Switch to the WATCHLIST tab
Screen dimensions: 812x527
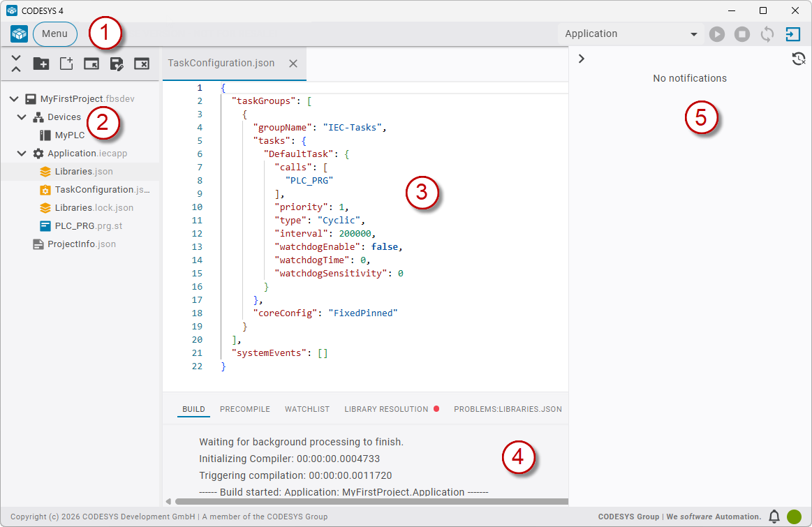pos(307,409)
